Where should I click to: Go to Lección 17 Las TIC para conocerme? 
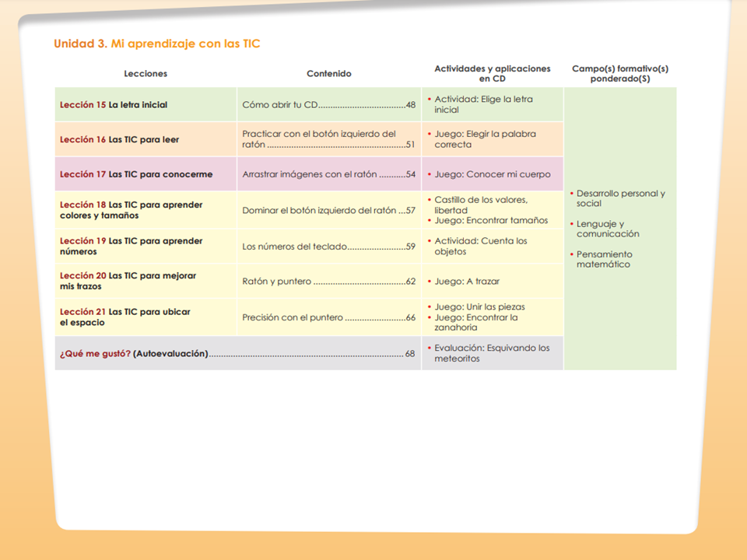click(x=136, y=174)
